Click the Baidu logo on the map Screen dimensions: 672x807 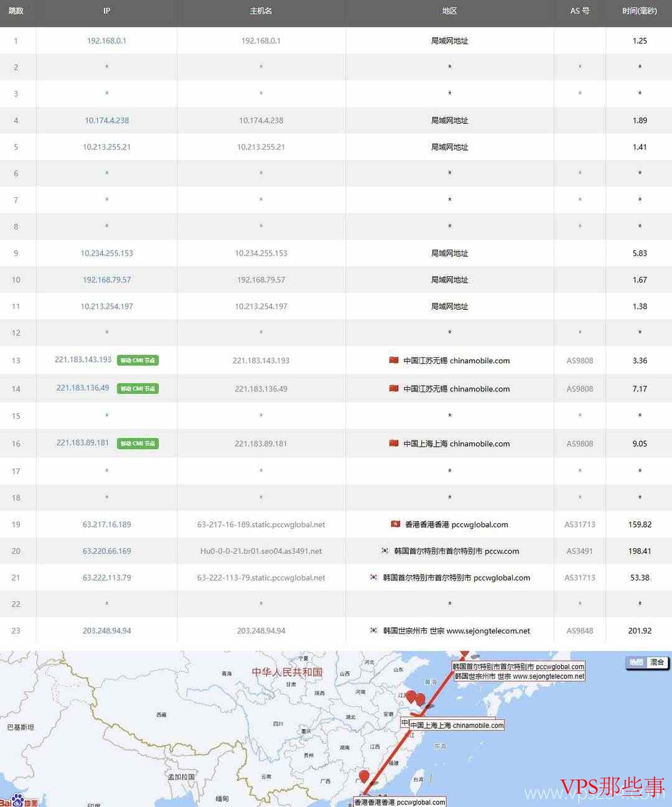click(x=19, y=801)
